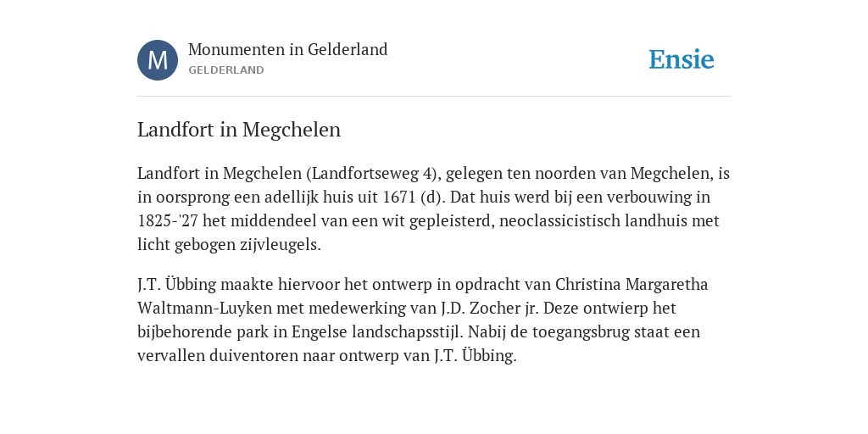
Task: Click the horizontal divider line below the header
Action: [434, 97]
